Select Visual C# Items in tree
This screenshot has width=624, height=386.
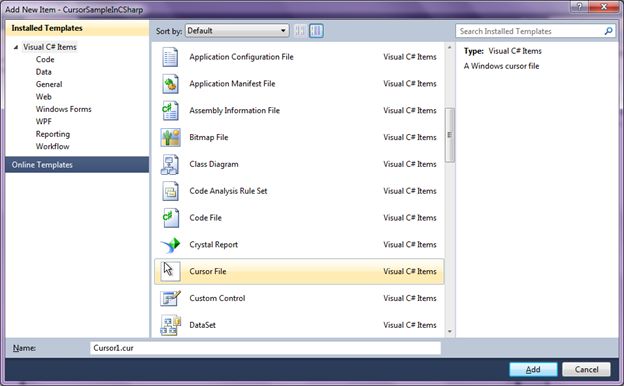pyautogui.click(x=50, y=47)
